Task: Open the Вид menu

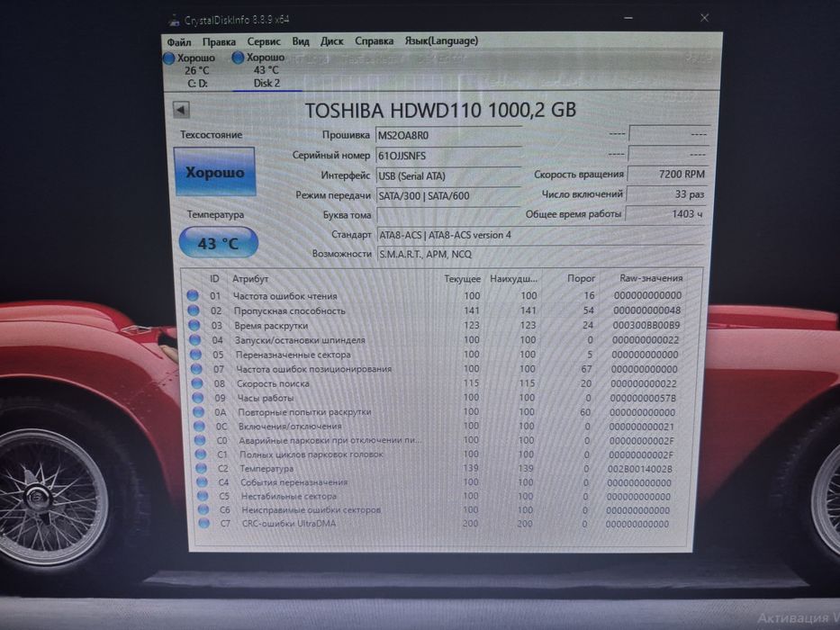Action: pyautogui.click(x=301, y=41)
